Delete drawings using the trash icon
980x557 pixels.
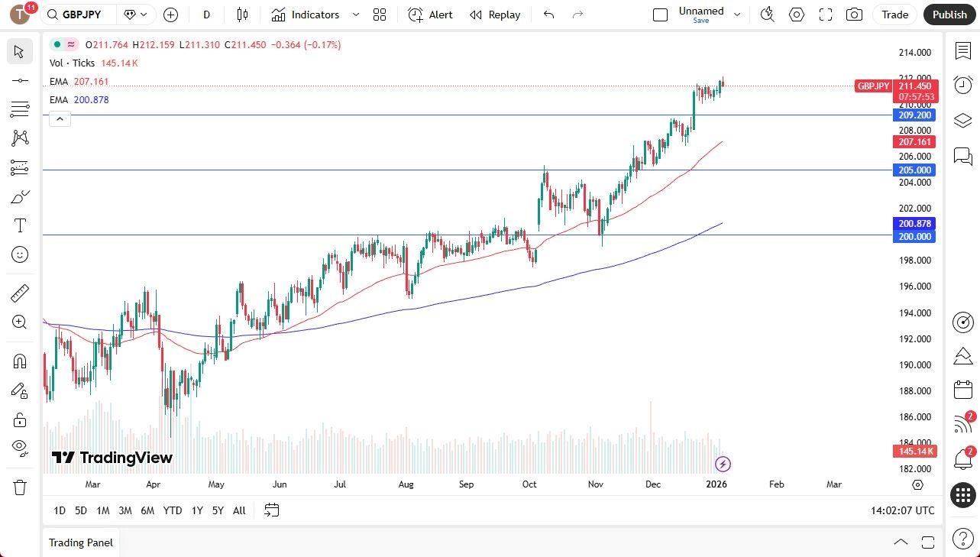click(20, 487)
